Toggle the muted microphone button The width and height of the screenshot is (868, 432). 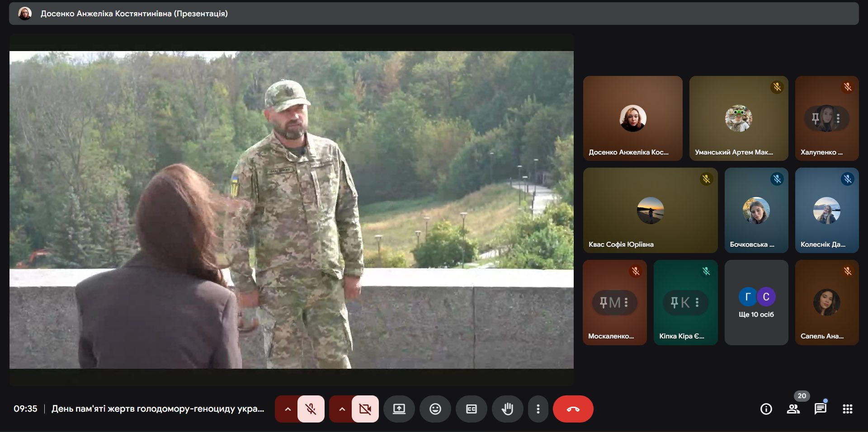click(x=311, y=409)
